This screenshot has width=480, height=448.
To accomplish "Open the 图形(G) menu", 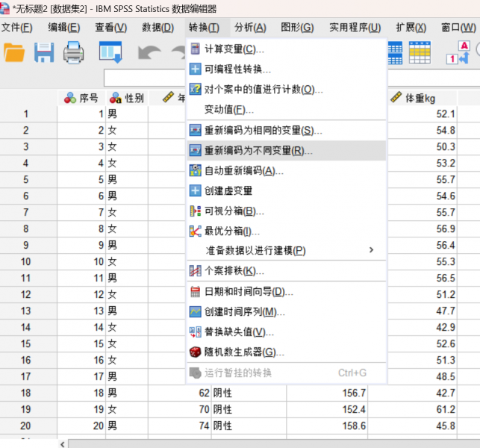I will (x=296, y=28).
